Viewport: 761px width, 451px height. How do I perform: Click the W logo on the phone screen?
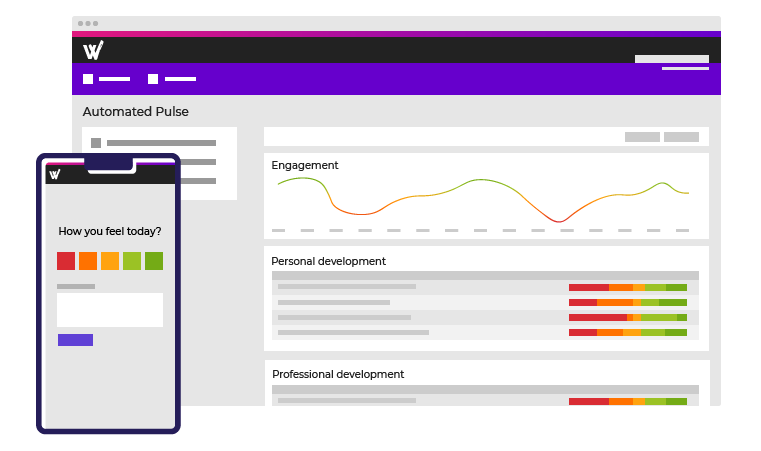(55, 174)
